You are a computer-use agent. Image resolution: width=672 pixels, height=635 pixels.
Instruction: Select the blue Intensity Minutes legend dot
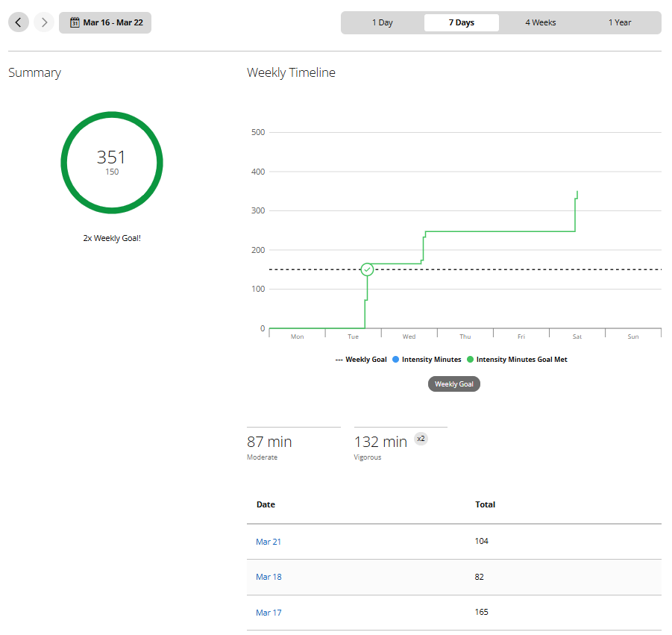click(394, 359)
